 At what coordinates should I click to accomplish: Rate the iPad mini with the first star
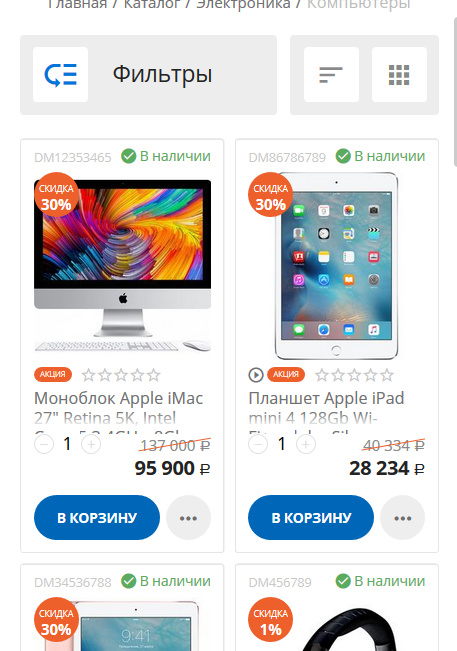pos(322,375)
